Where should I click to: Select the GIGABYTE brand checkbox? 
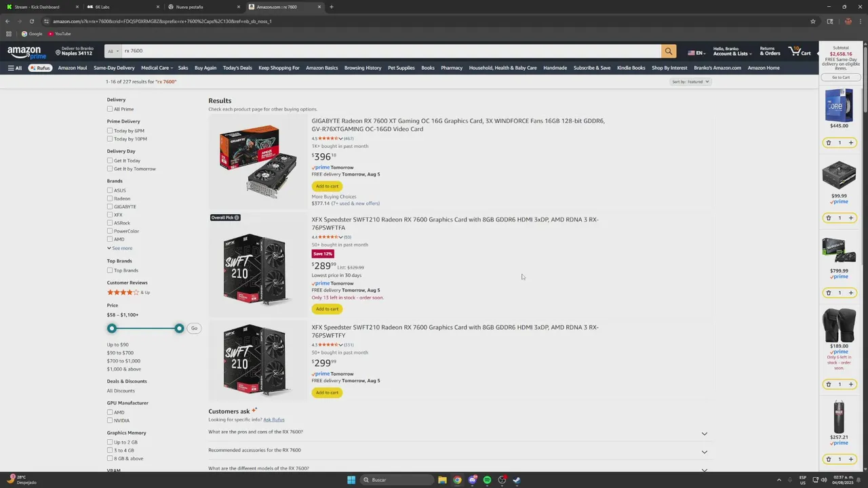110,207
